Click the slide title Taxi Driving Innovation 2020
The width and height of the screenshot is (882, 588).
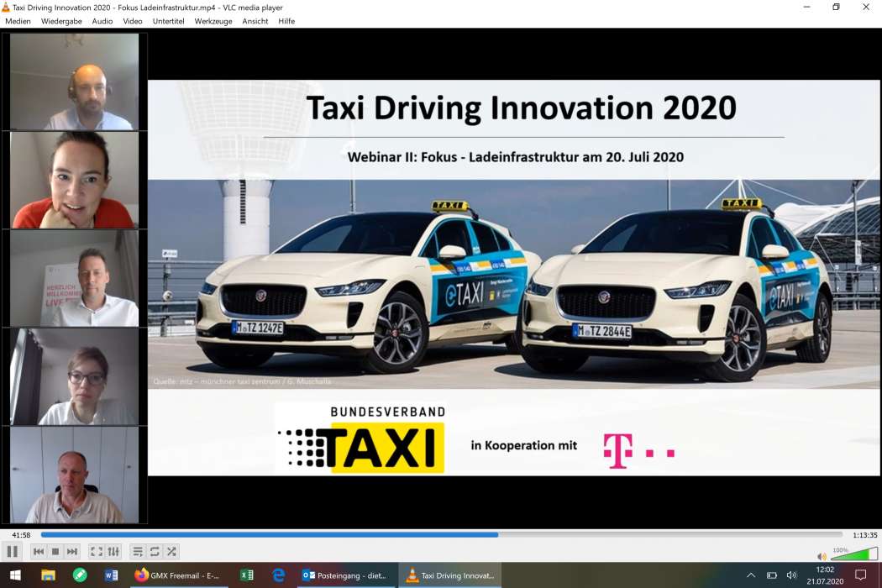tap(522, 108)
